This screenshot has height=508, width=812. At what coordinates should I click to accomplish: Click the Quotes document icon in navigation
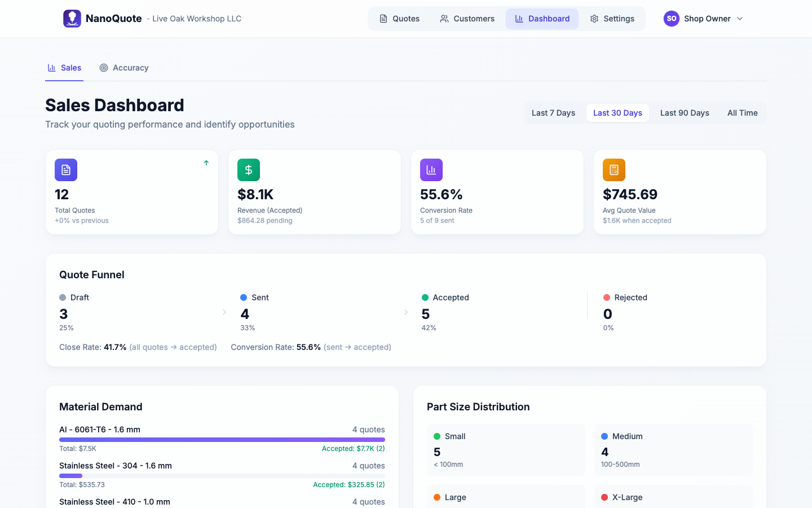tap(384, 18)
